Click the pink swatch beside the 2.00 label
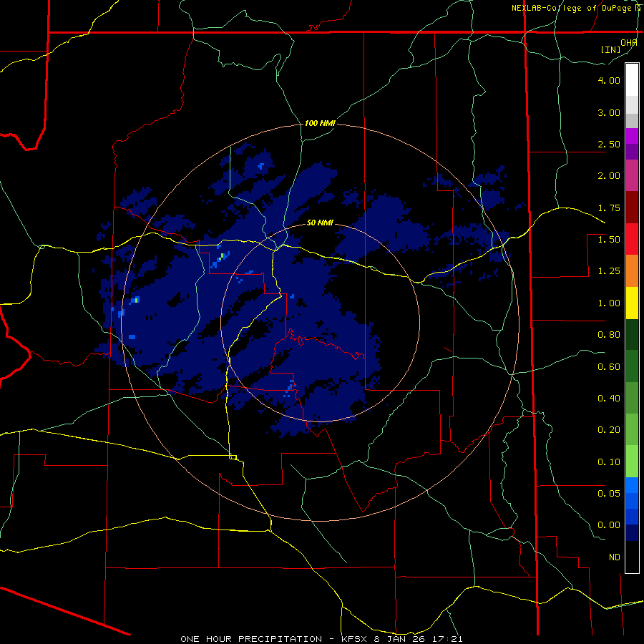Screen dimensions: 644x644 pyautogui.click(x=632, y=175)
